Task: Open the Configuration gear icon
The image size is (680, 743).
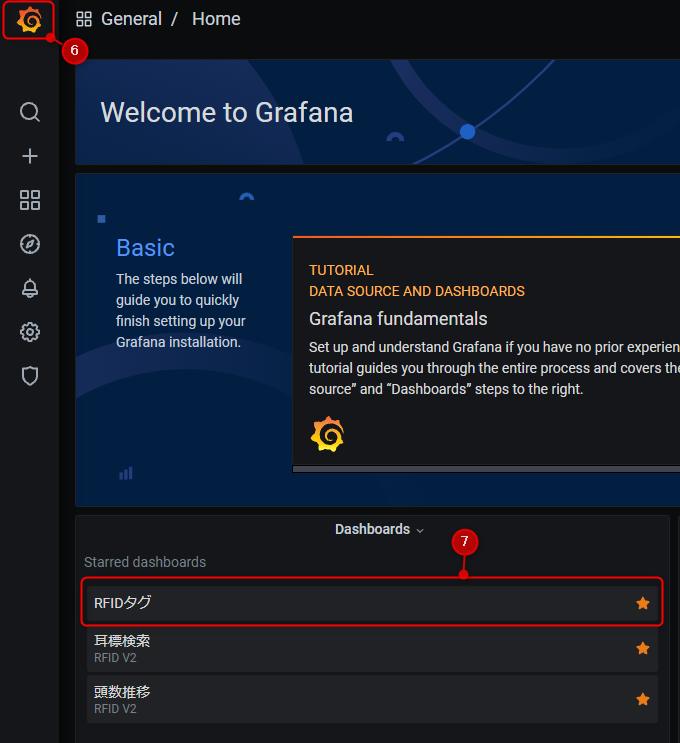Action: pos(30,332)
